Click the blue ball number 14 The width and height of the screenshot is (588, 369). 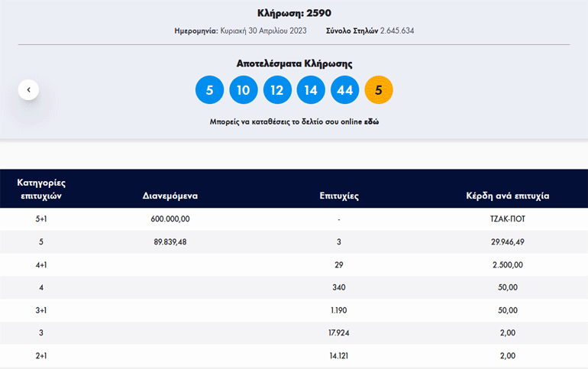click(x=311, y=89)
